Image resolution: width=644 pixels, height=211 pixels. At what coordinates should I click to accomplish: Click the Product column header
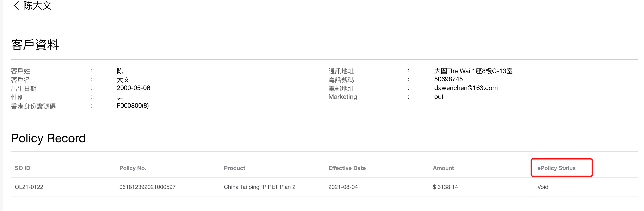[x=234, y=168]
